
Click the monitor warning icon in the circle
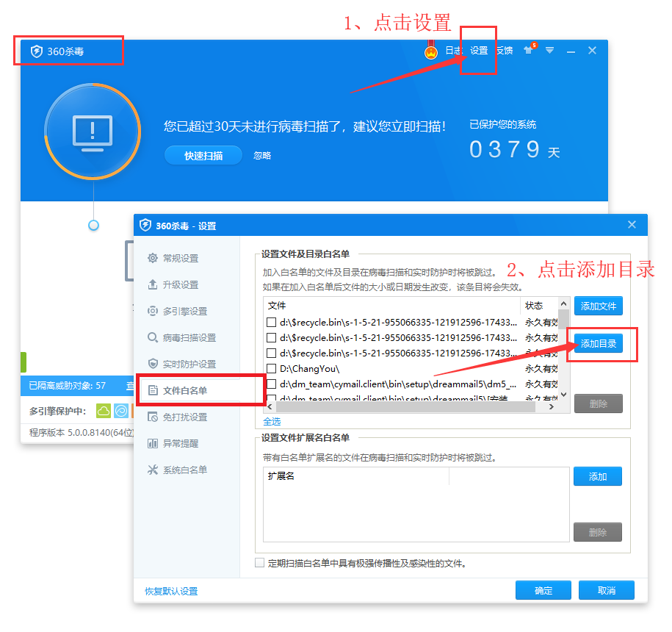click(x=93, y=133)
